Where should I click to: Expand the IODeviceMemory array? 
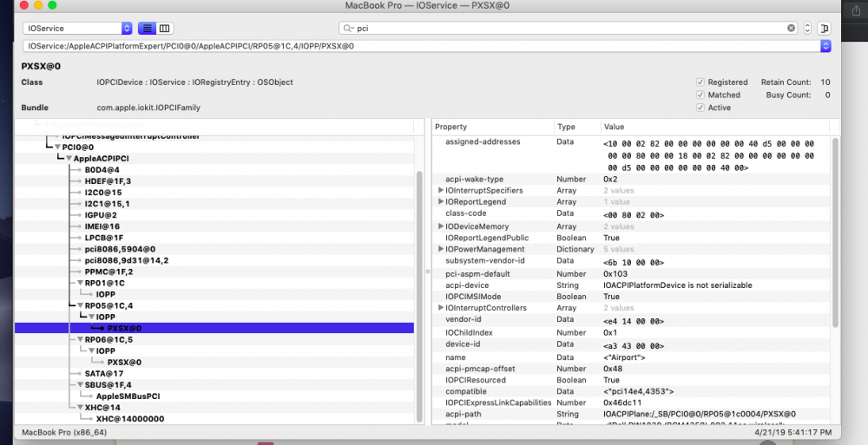441,226
